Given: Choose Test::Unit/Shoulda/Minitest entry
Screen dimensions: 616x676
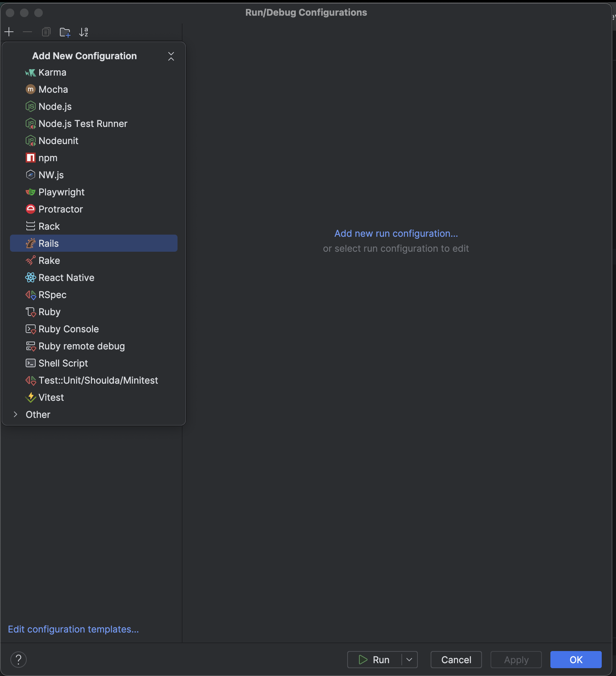Looking at the screenshot, I should coord(94,380).
